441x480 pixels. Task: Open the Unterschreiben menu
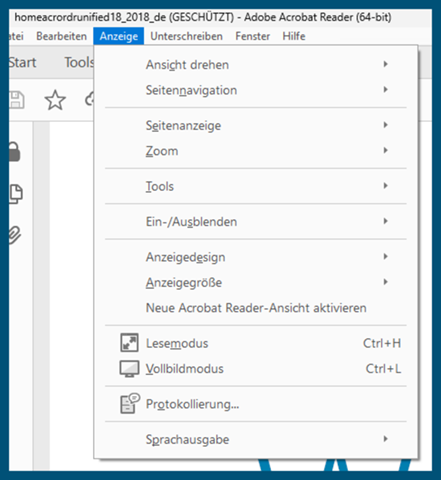186,36
